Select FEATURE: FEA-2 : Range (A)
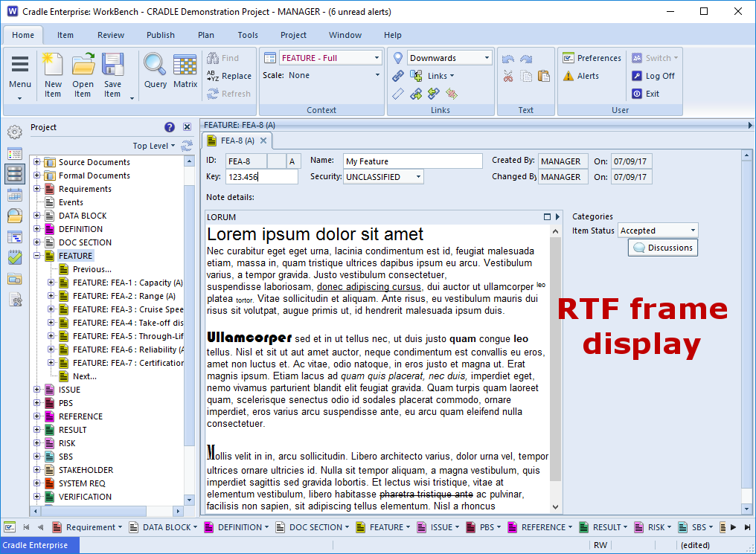 click(x=124, y=296)
